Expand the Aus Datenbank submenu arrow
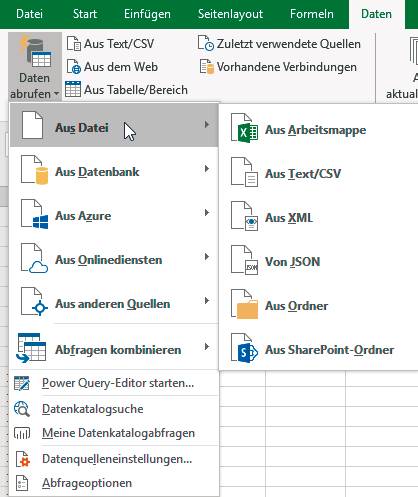The image size is (418, 497). (207, 169)
